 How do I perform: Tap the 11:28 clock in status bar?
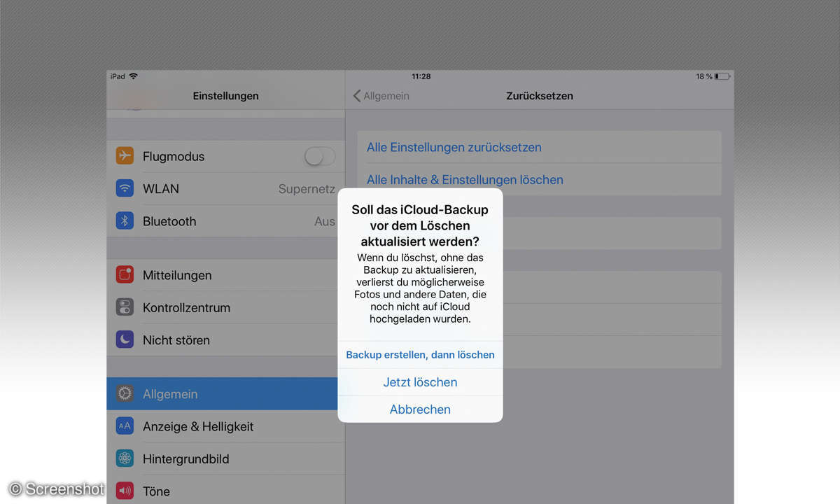pos(421,76)
